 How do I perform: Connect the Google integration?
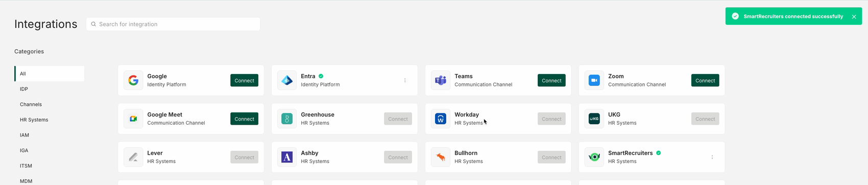click(x=244, y=80)
